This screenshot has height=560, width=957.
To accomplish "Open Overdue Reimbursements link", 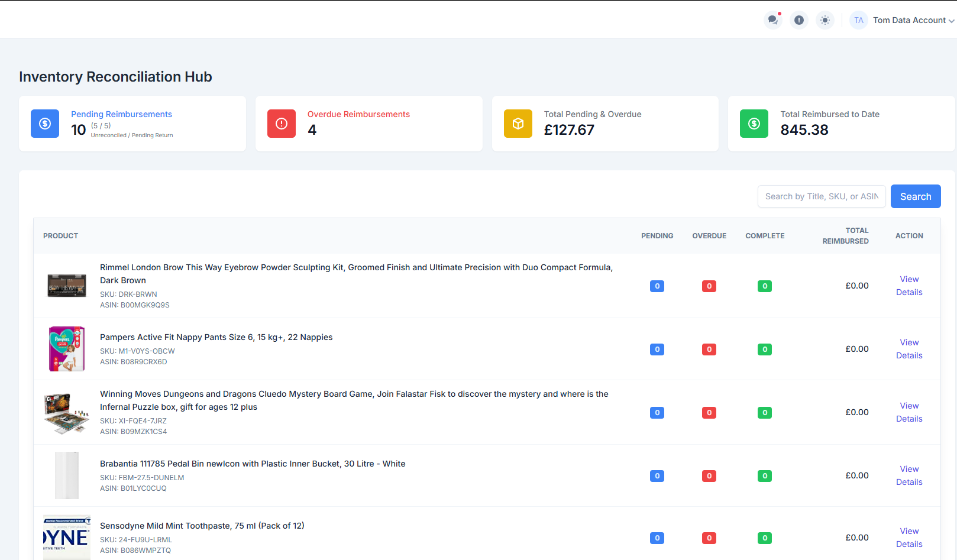I will (x=358, y=114).
